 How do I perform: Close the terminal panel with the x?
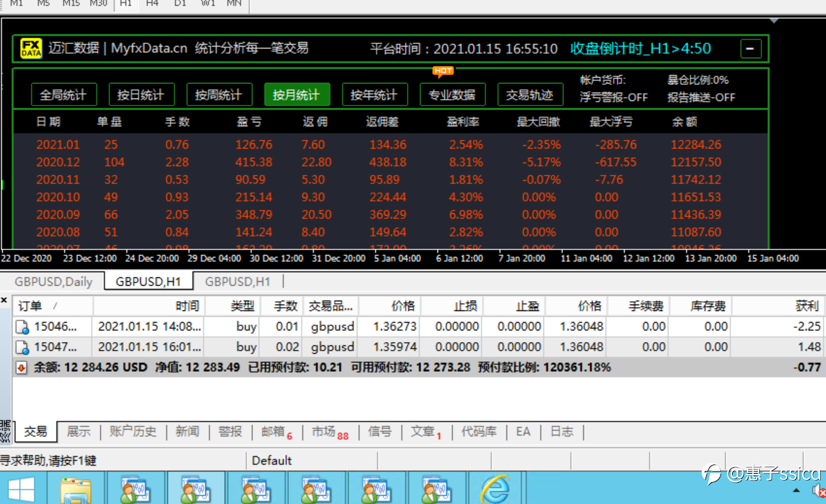(x=4, y=301)
